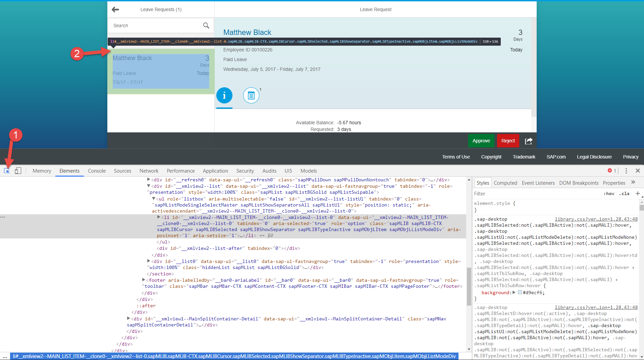Open the Trademark link
This screenshot has width=644, height=360.
coord(524,157)
